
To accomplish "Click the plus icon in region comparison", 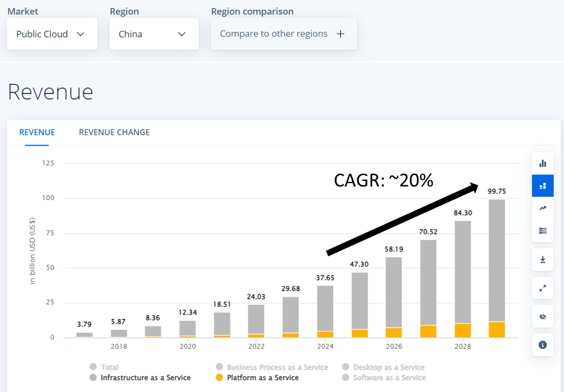I will click(x=340, y=34).
